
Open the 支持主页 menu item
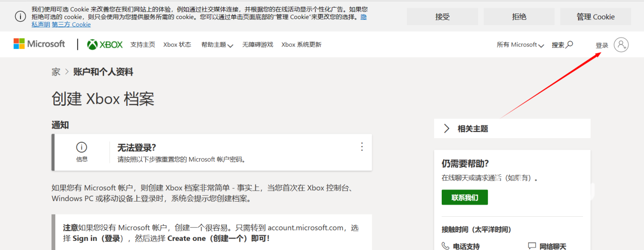[142, 45]
